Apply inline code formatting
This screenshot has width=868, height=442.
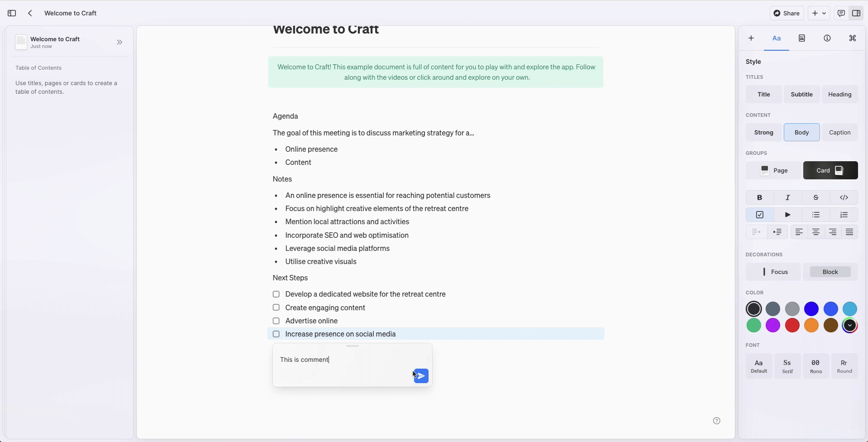(x=844, y=197)
